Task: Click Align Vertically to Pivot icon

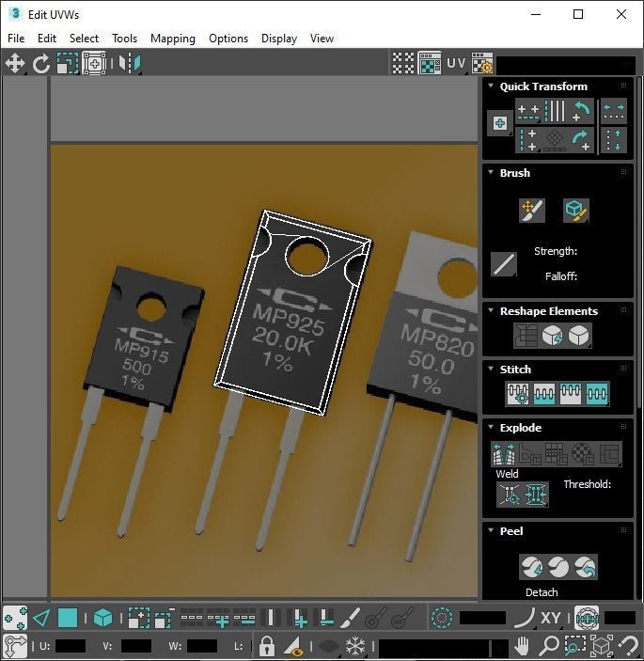Action: pos(528,140)
